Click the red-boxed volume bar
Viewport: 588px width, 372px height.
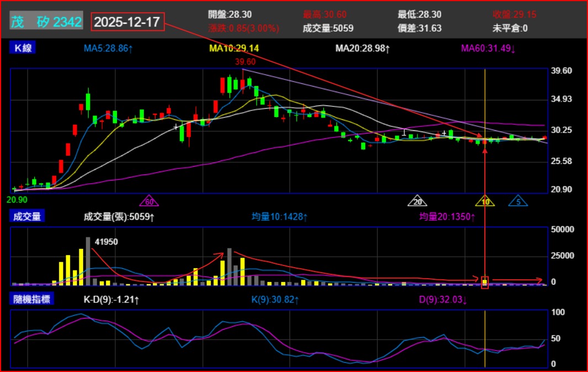tap(485, 282)
